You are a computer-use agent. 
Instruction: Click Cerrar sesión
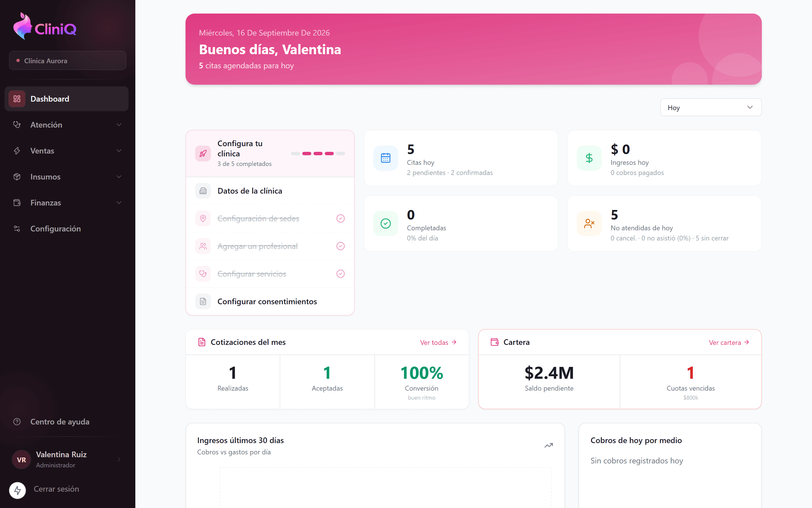56,489
